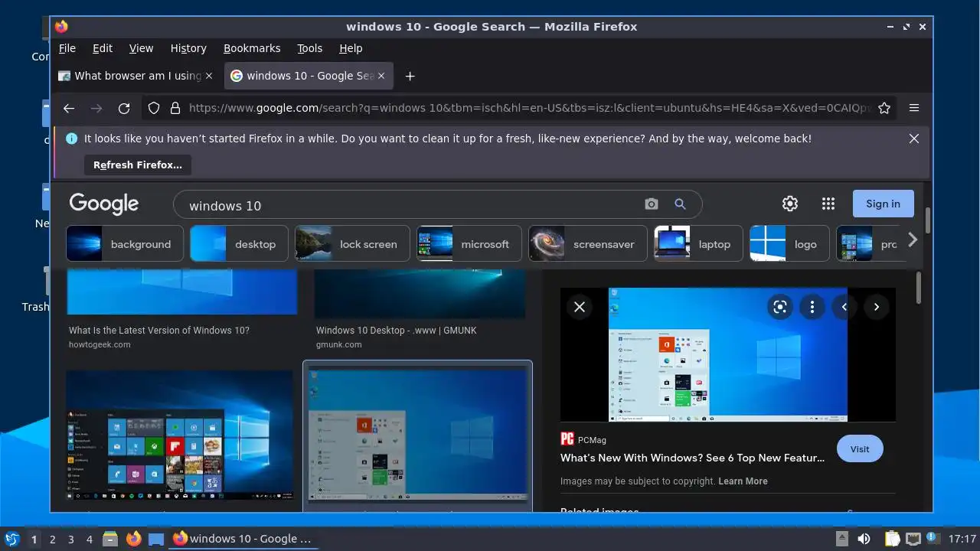The width and height of the screenshot is (980, 551).
Task: Select the highlighted light Start menu thumbnail
Action: tap(418, 435)
